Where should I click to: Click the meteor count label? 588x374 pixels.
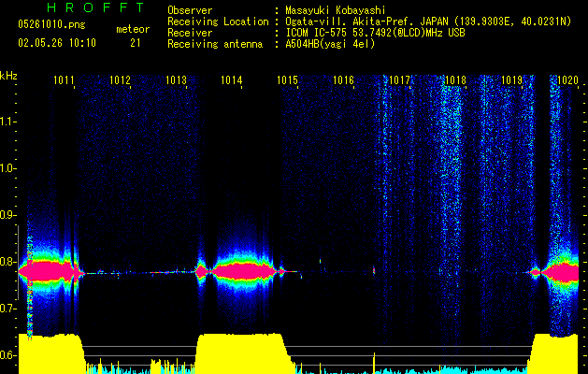[x=133, y=29]
